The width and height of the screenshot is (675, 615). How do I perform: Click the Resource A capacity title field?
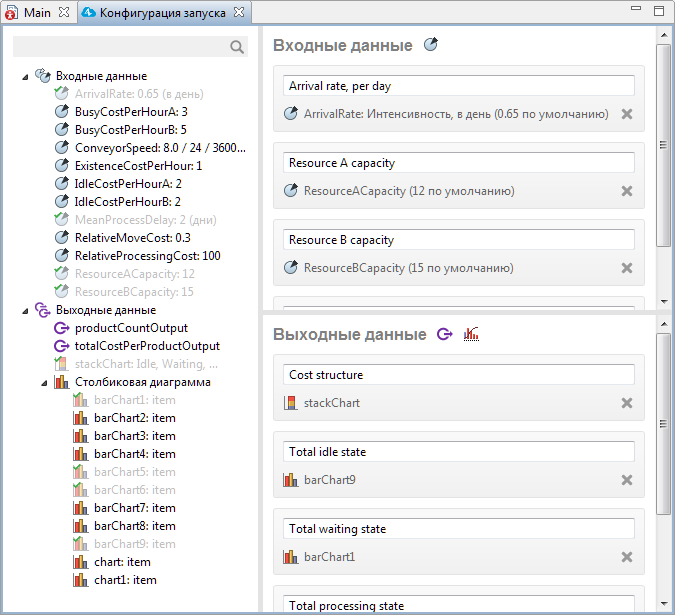458,163
